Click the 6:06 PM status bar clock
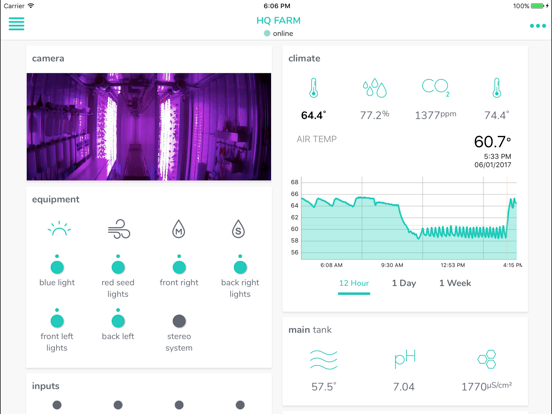This screenshot has height=414, width=552. pyautogui.click(x=277, y=6)
